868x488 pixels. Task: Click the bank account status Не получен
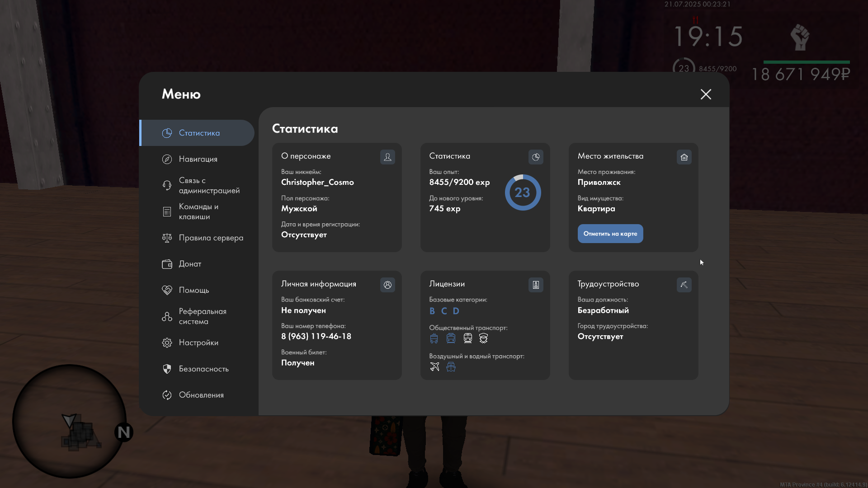(x=303, y=310)
